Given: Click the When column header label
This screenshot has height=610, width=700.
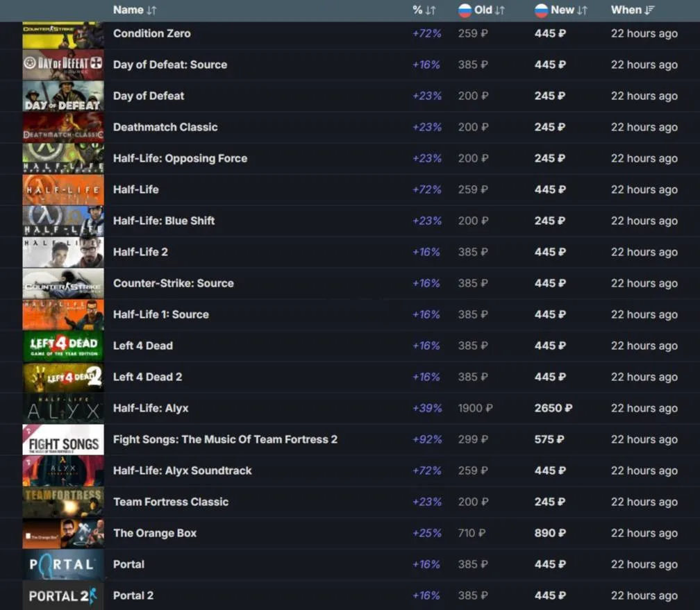Looking at the screenshot, I should [626, 10].
